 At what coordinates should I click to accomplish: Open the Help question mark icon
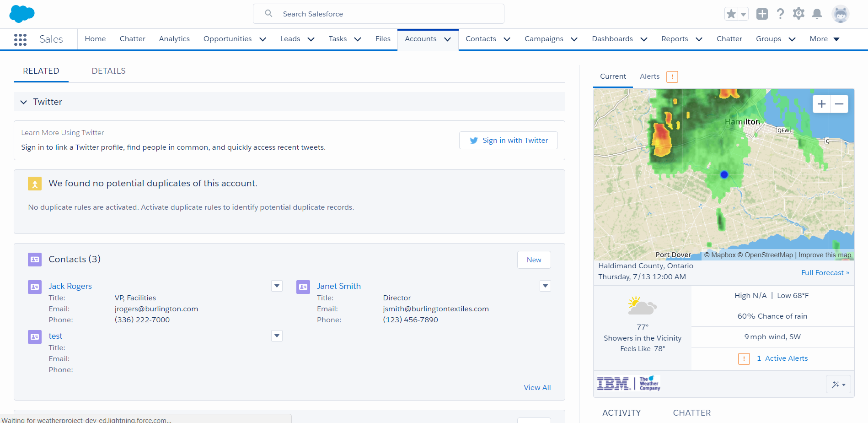point(780,14)
